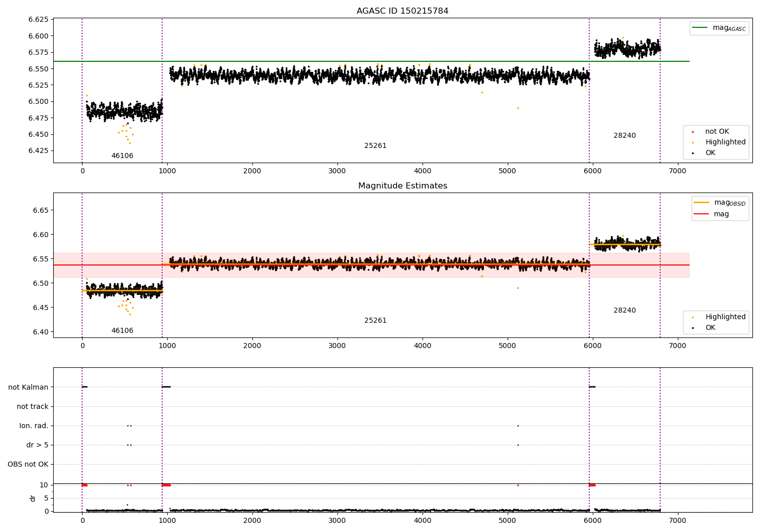Image resolution: width=760 pixels, height=532 pixels.
Task: Click the 6.525 y-axis tick in the top panel
Action: click(39, 85)
